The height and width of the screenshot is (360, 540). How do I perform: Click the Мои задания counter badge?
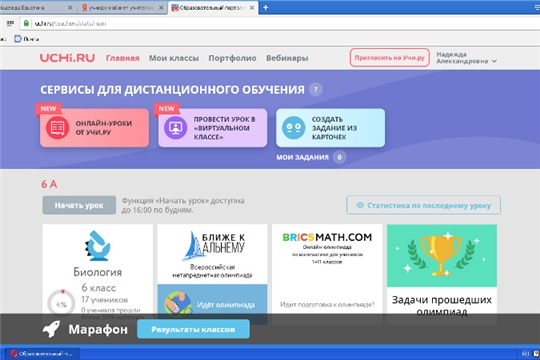(340, 157)
